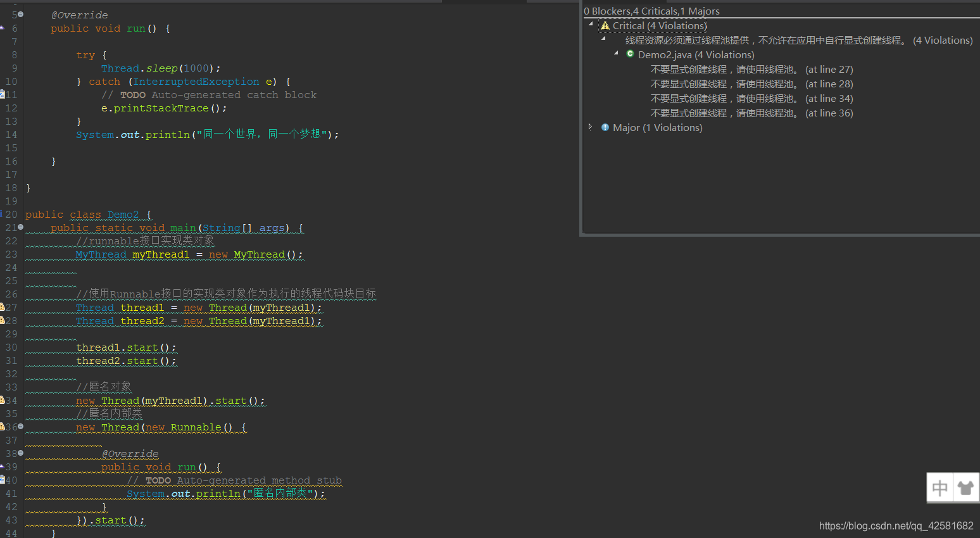Click 'e.printStackTrace();' on line 12
Viewport: 980px width, 538px height.
pos(164,108)
